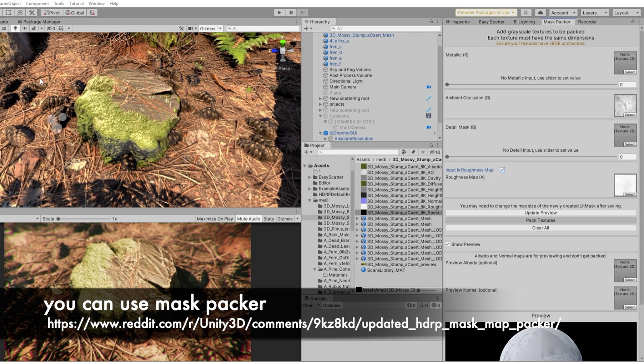This screenshot has width=644, height=362.
Task: Toggle scene audio speaker icon
Action: coord(25,28)
